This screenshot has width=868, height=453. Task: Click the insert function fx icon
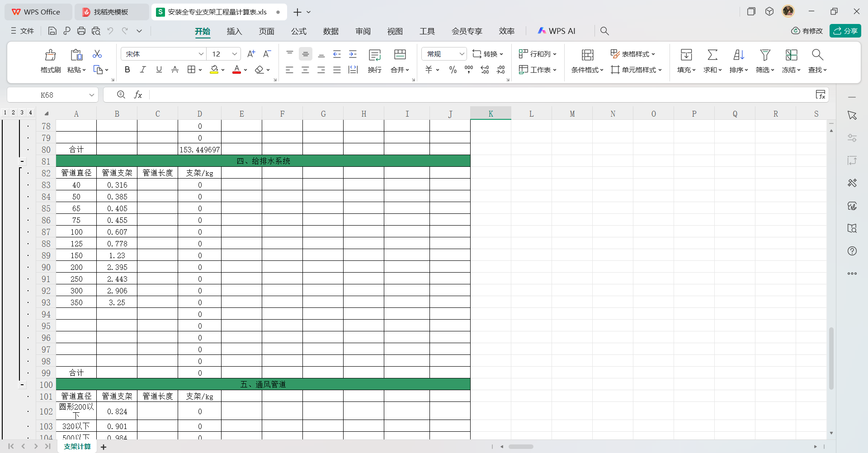click(x=138, y=94)
